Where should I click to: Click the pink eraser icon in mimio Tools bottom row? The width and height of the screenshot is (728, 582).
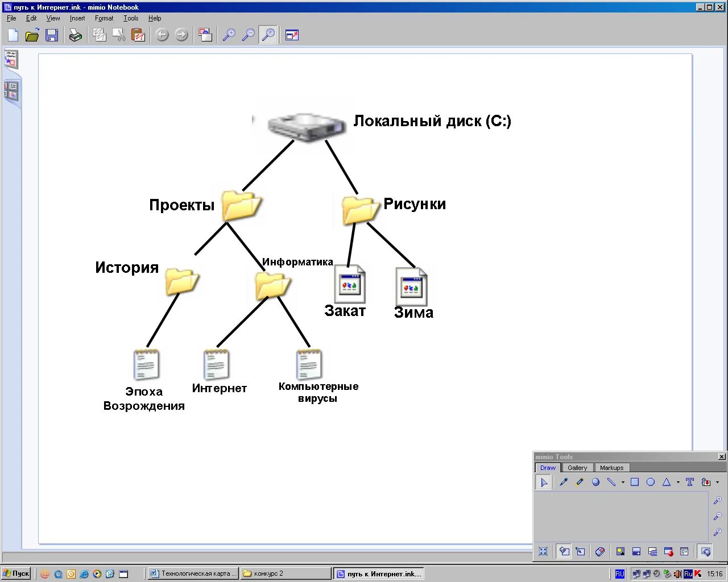(x=599, y=551)
